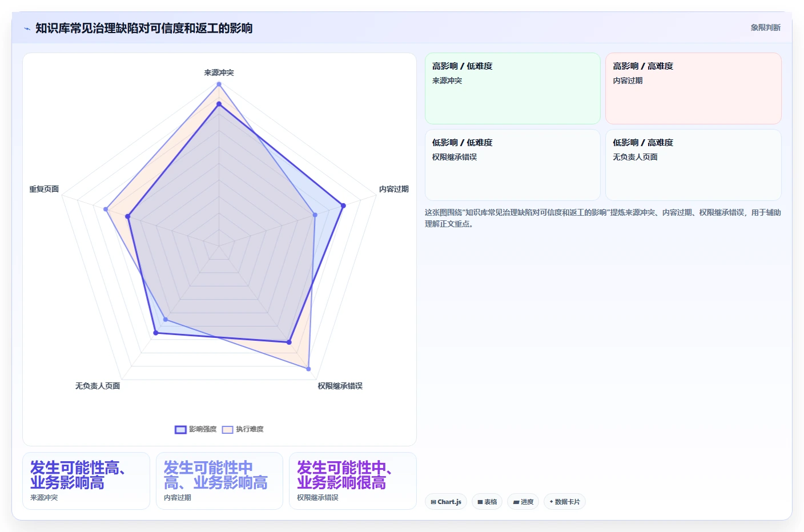Image resolution: width=804 pixels, height=532 pixels.
Task: Click 权限继承错误 caption under third stat card
Action: click(x=317, y=498)
